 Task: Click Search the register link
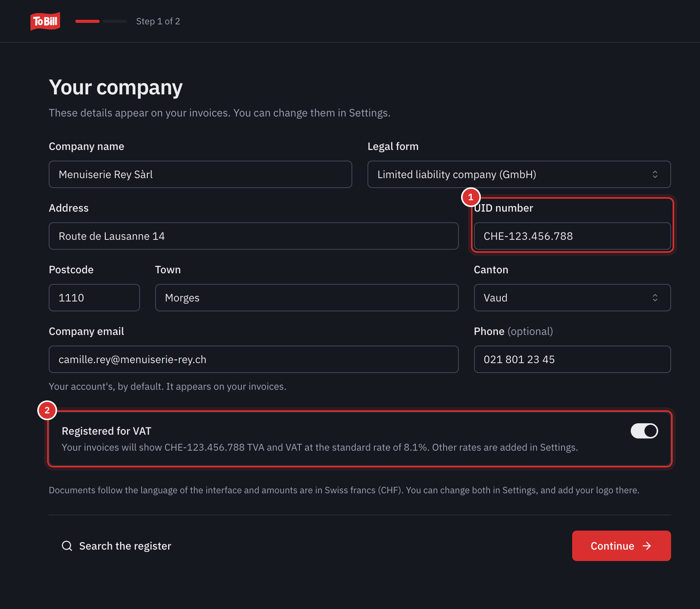[x=117, y=546]
